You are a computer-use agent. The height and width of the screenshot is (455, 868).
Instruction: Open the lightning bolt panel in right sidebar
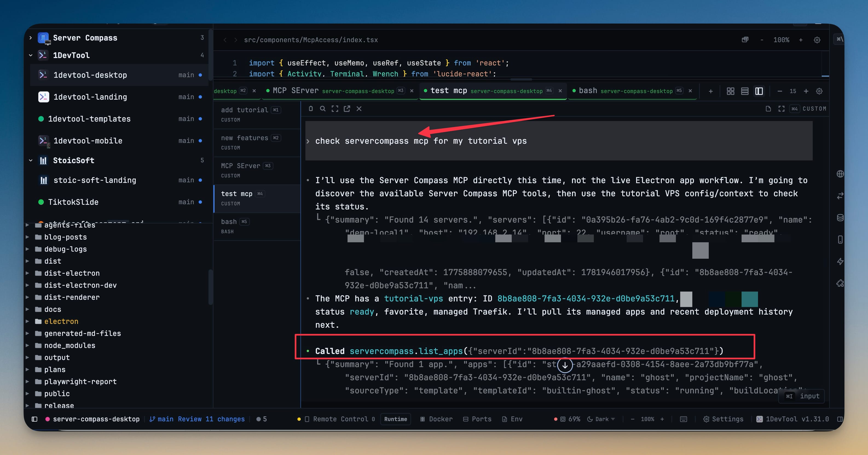pyautogui.click(x=840, y=261)
